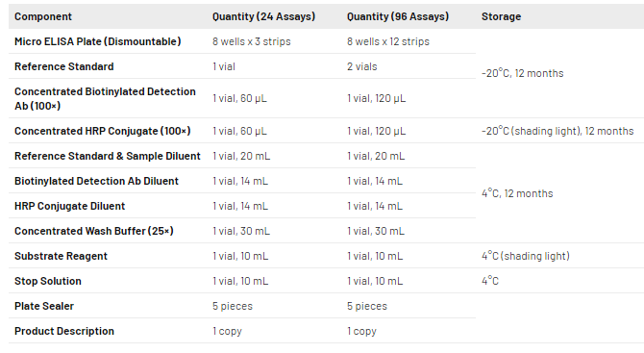644x353 pixels.
Task: Select the Substrate Reagent row label
Action: click(x=61, y=256)
